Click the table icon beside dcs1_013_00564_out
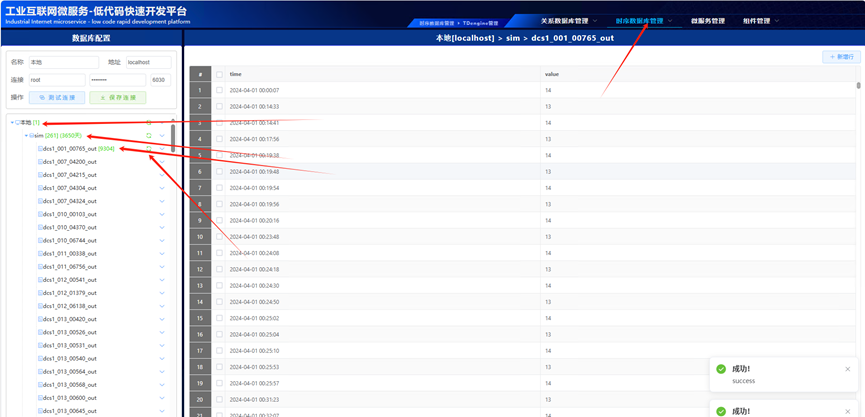Screen dimensions: 865x417 tap(40, 372)
